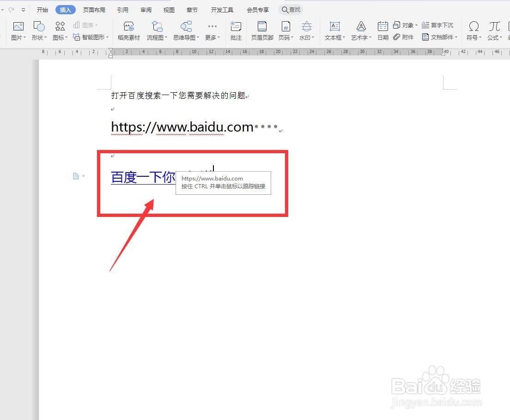This screenshot has width=510, height=420.
Task: Open 文档部件 document parts
Action: tap(440, 37)
